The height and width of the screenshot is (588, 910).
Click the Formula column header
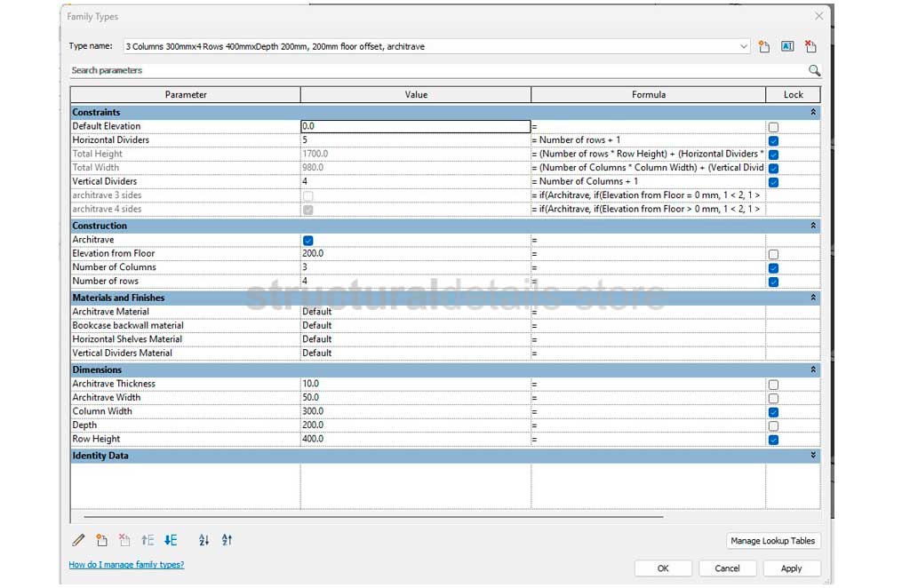pyautogui.click(x=648, y=94)
